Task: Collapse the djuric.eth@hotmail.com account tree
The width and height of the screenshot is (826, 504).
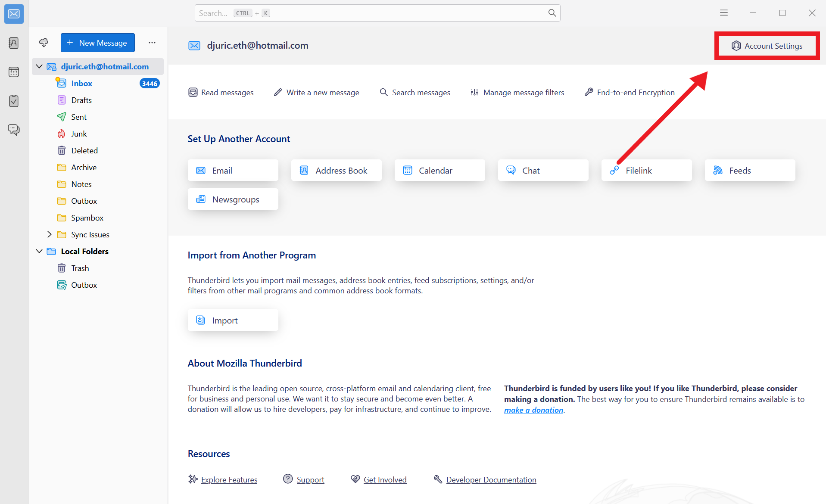Action: coord(39,66)
